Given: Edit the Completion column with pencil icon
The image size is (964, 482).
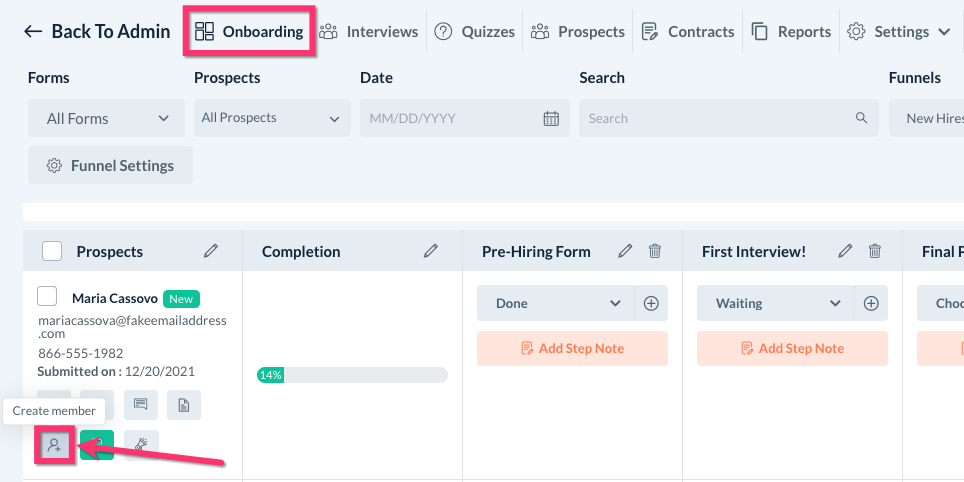Looking at the screenshot, I should coord(431,251).
